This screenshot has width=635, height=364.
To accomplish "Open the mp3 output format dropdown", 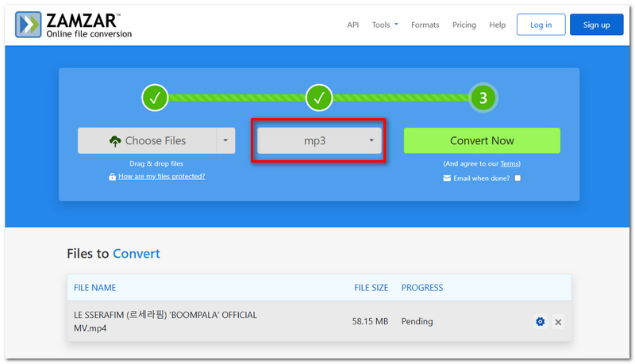I will coord(319,140).
